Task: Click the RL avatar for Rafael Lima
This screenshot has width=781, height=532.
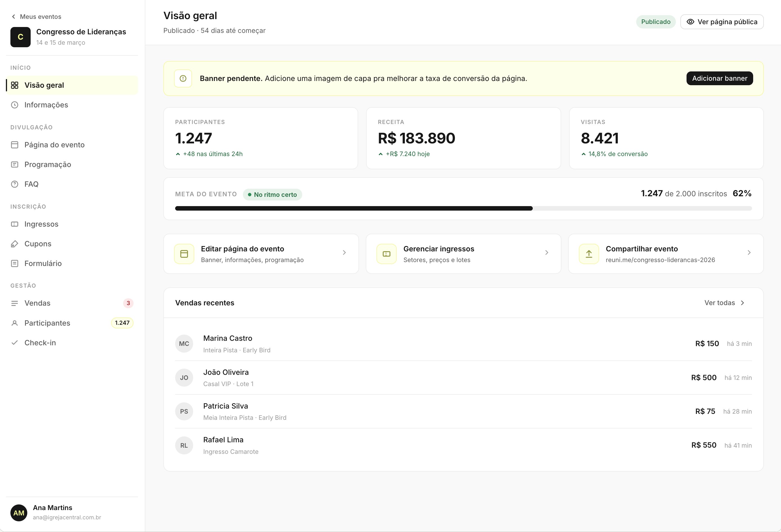Action: click(x=184, y=445)
